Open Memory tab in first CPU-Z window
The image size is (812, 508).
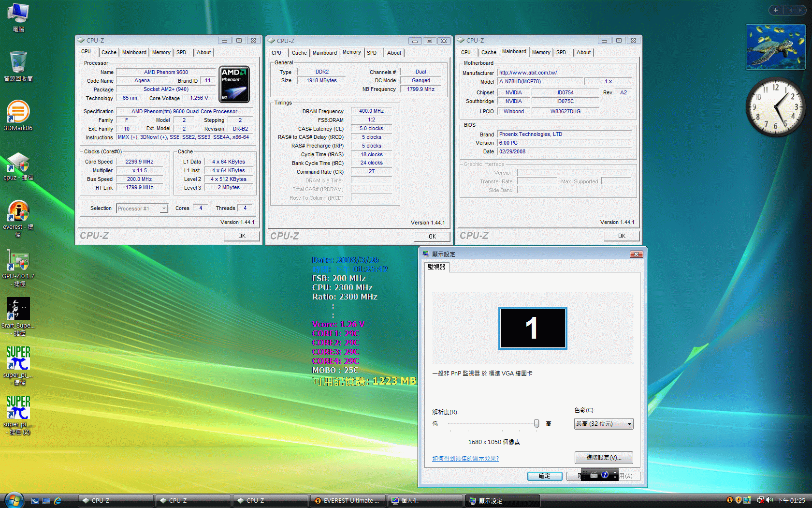point(161,52)
